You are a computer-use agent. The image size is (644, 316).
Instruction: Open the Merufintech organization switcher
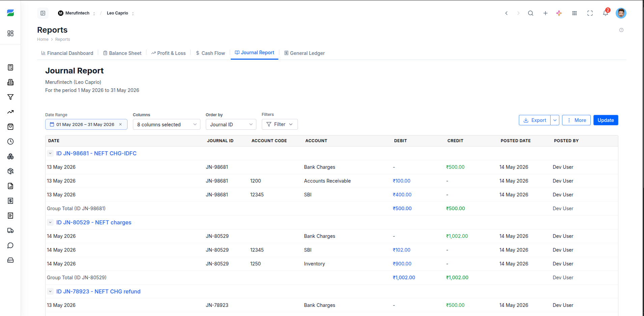point(77,13)
